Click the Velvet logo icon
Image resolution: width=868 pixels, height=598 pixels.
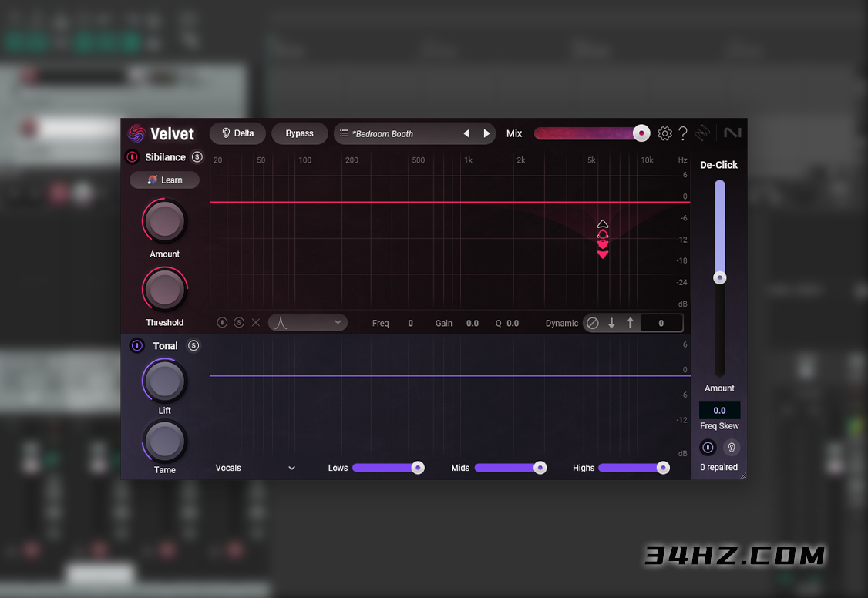(x=136, y=133)
